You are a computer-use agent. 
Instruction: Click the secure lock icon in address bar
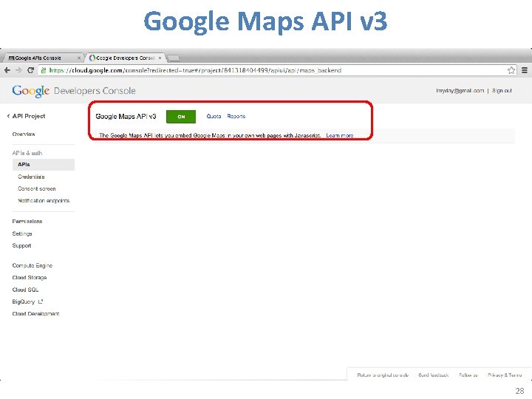(x=43, y=70)
